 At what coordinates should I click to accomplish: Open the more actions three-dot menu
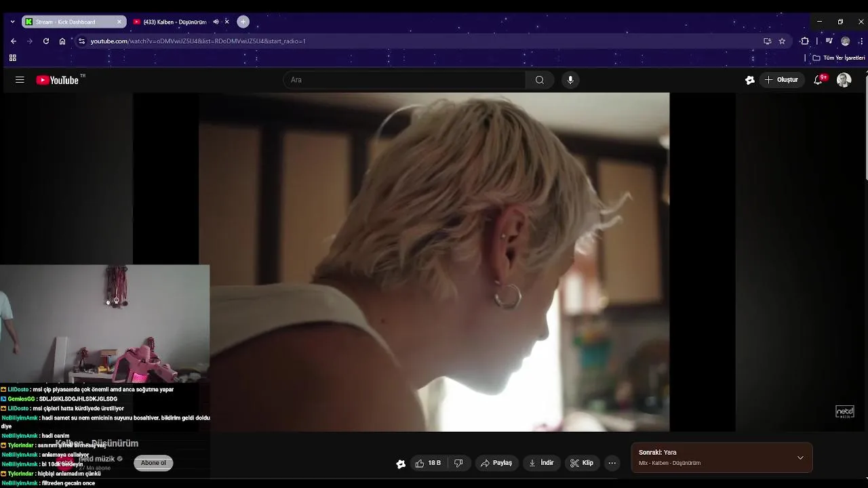coord(612,463)
